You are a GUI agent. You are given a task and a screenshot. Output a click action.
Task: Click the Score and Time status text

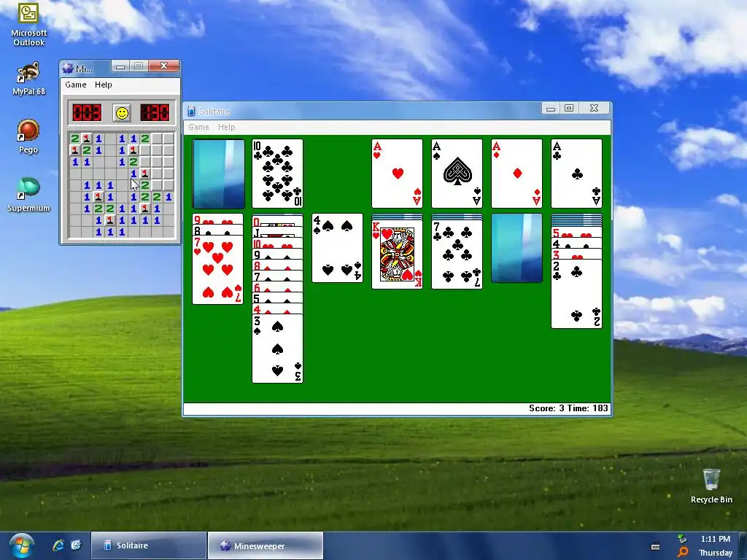click(x=568, y=408)
